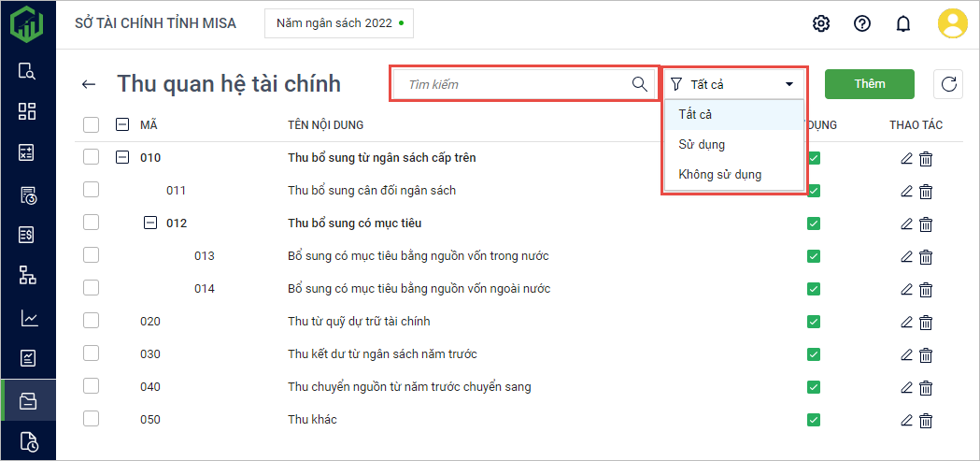Click the refresh icon beside Thêm
980x461 pixels.
coord(948,84)
